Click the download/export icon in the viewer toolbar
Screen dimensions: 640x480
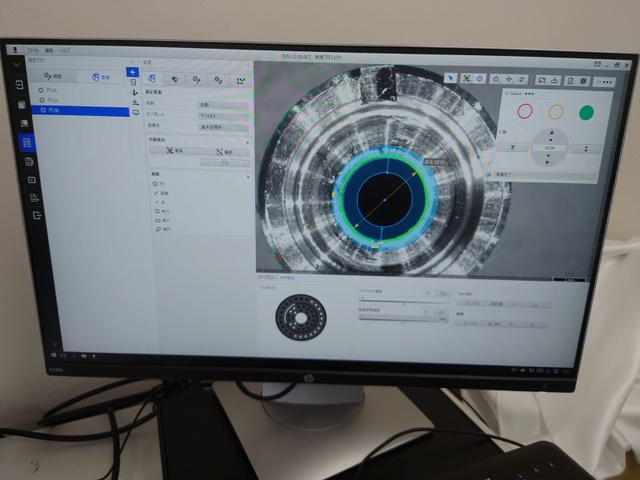(554, 80)
